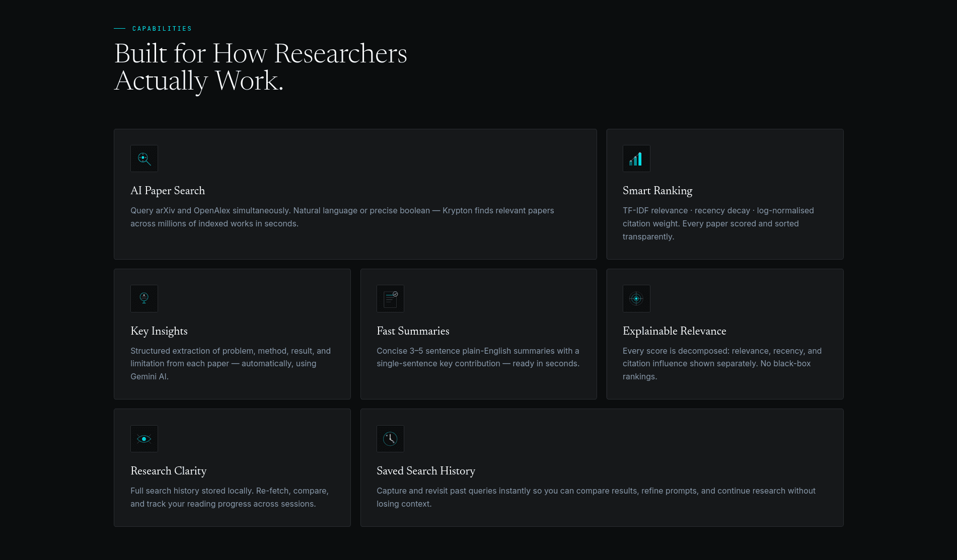Click the 'Capture and revisit past queries' text
The height and width of the screenshot is (560, 957).
click(x=596, y=497)
